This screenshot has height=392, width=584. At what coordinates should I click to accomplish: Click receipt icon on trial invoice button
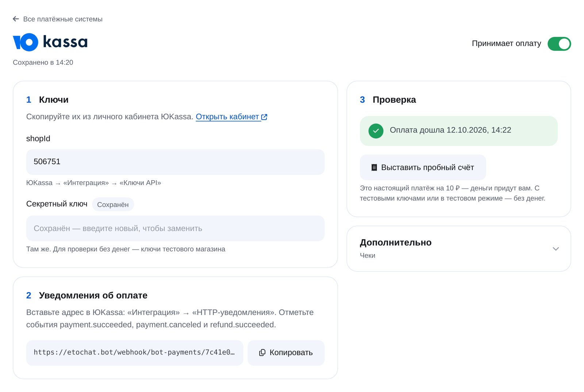374,168
